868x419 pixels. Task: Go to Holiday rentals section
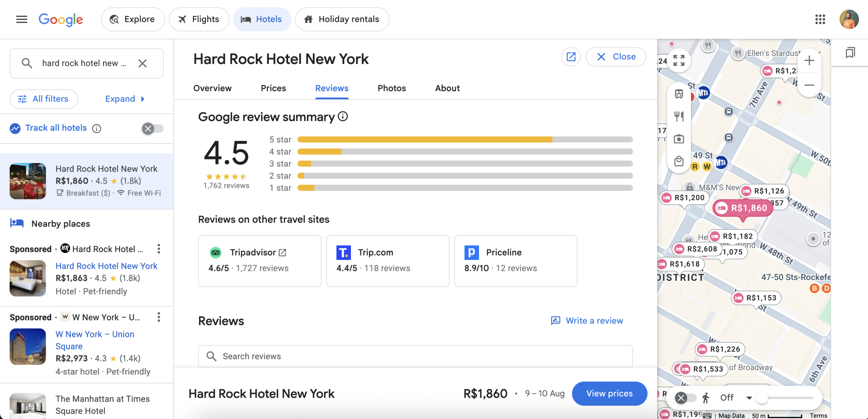[342, 19]
